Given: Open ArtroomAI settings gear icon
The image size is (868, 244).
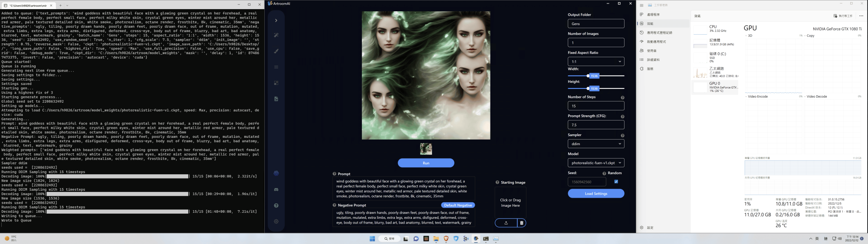Looking at the screenshot, I should click(x=276, y=221).
